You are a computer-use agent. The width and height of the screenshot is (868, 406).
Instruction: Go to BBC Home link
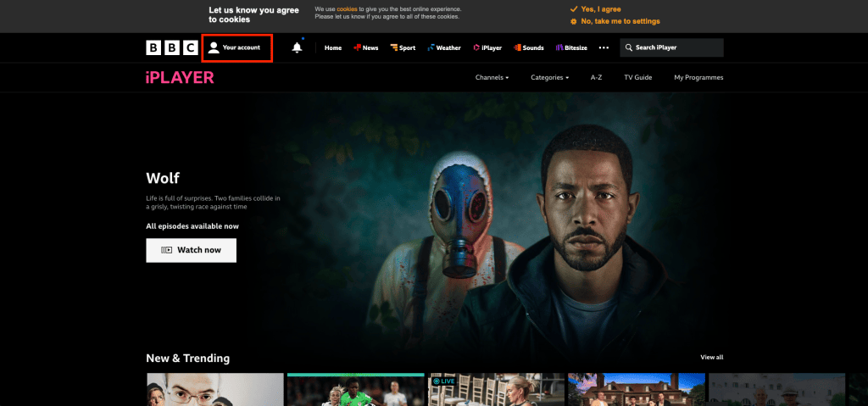pos(332,47)
